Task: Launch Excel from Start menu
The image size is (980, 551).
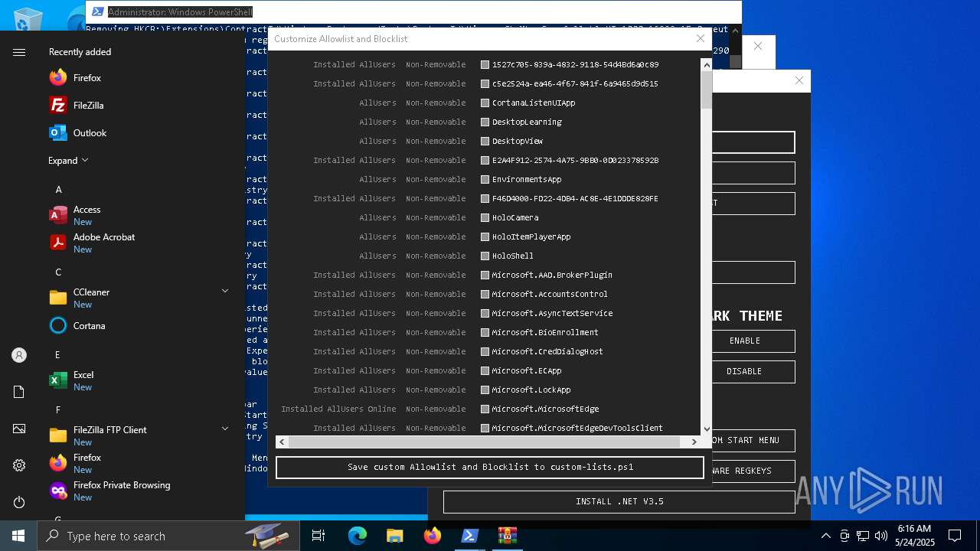Action: (x=71, y=381)
